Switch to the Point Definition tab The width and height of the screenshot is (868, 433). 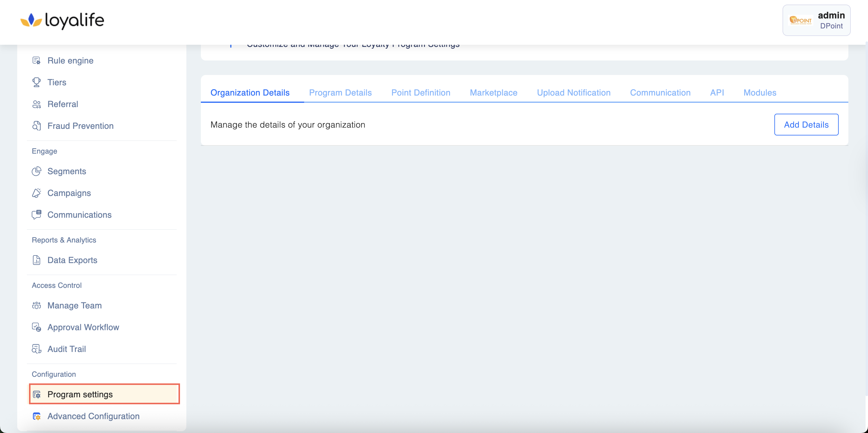(x=420, y=93)
